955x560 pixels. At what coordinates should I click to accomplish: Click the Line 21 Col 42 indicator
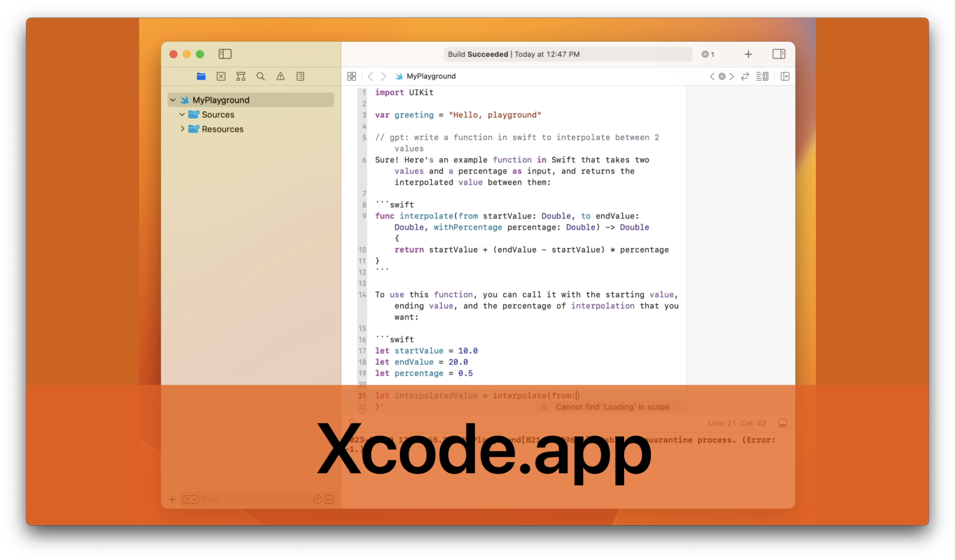pos(737,423)
